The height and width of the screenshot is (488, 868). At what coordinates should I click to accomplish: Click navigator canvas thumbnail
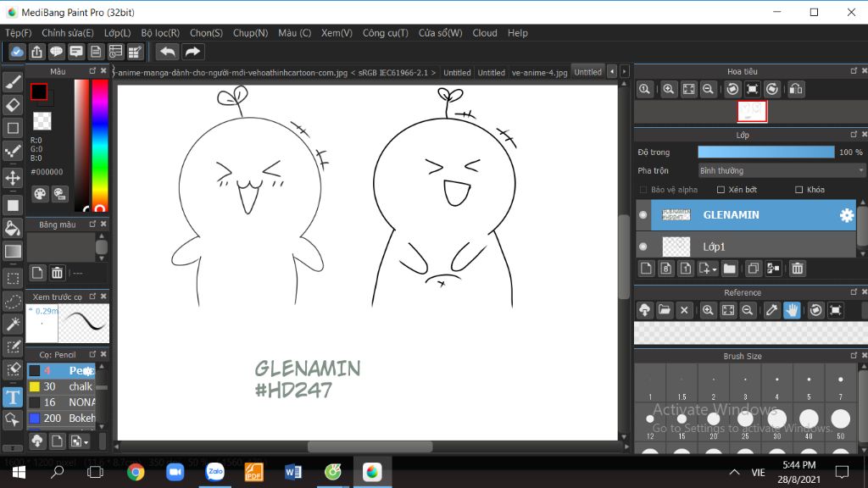753,111
